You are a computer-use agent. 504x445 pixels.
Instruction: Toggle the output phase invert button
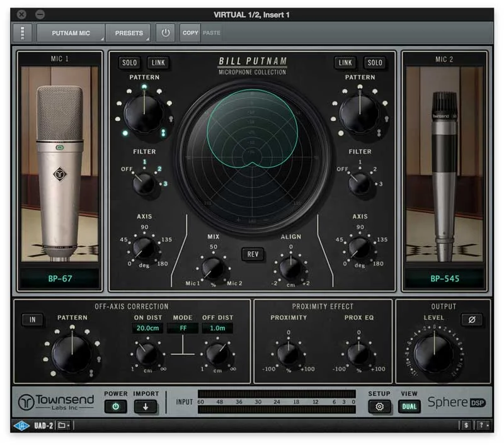pyautogui.click(x=471, y=320)
